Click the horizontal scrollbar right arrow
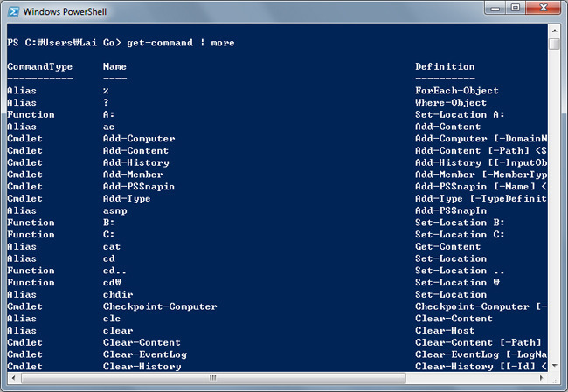 click(542, 378)
